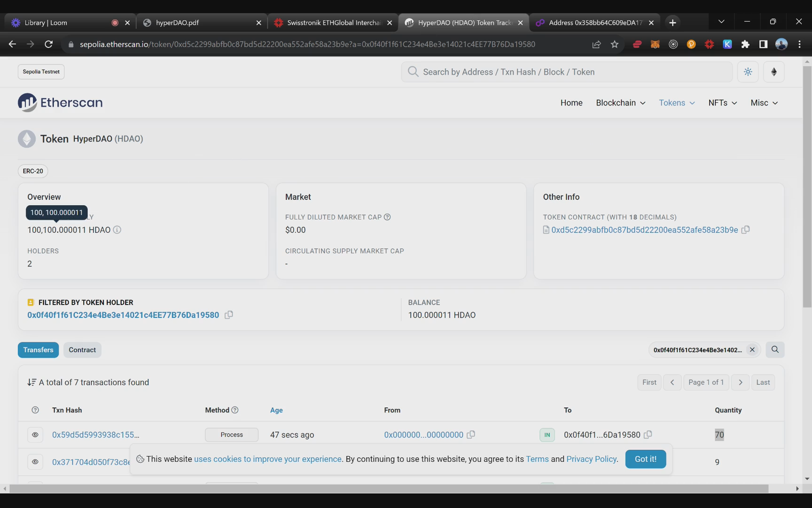The width and height of the screenshot is (812, 508).
Task: Open the cookies experience policy link
Action: [268, 459]
